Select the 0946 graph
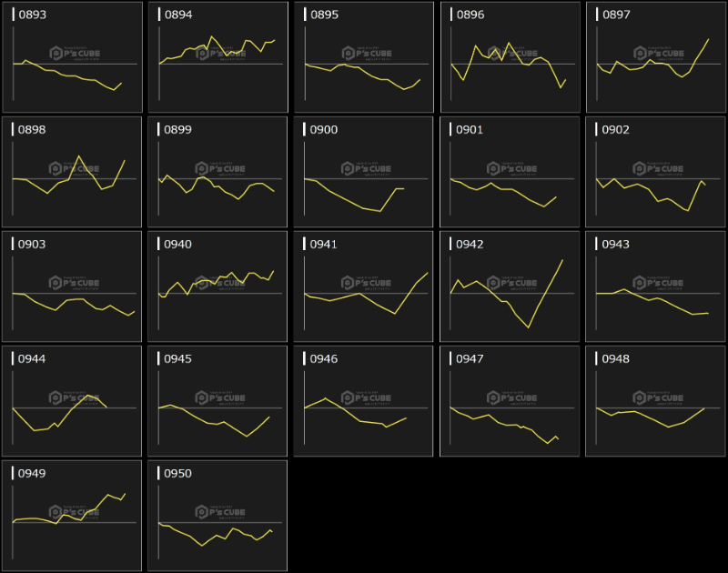728x573 pixels. (x=364, y=401)
